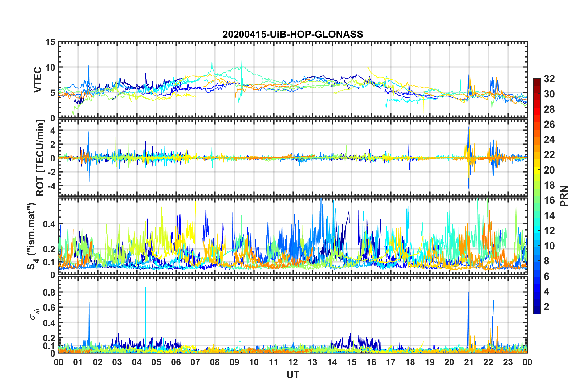The image size is (586, 392).
Task: Click the PRN colorbar label
Action: pos(564,196)
